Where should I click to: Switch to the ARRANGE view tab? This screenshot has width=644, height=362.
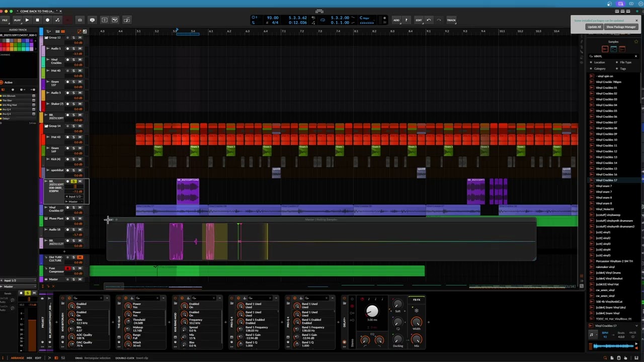17,358
